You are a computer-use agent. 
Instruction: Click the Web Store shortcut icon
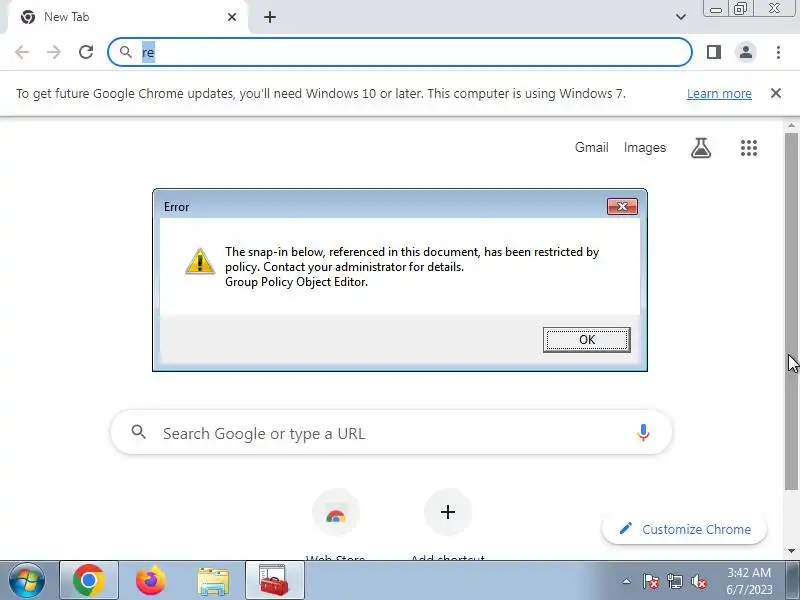pos(336,512)
